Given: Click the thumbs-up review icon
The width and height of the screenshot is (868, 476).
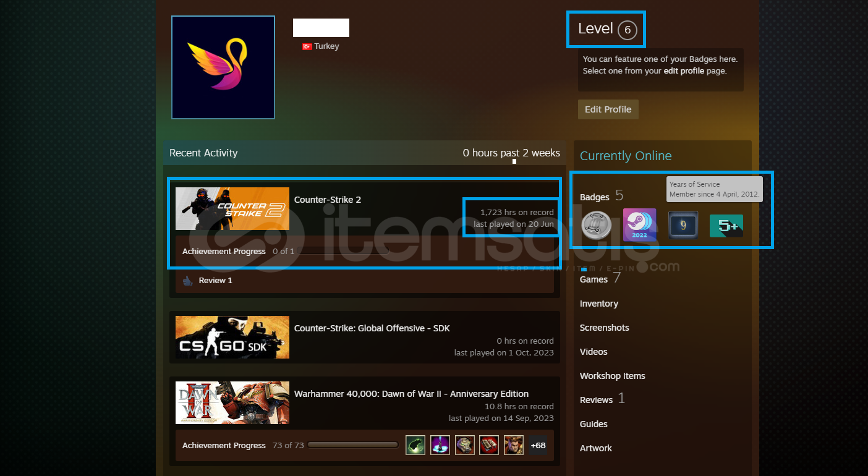Looking at the screenshot, I should pos(188,281).
